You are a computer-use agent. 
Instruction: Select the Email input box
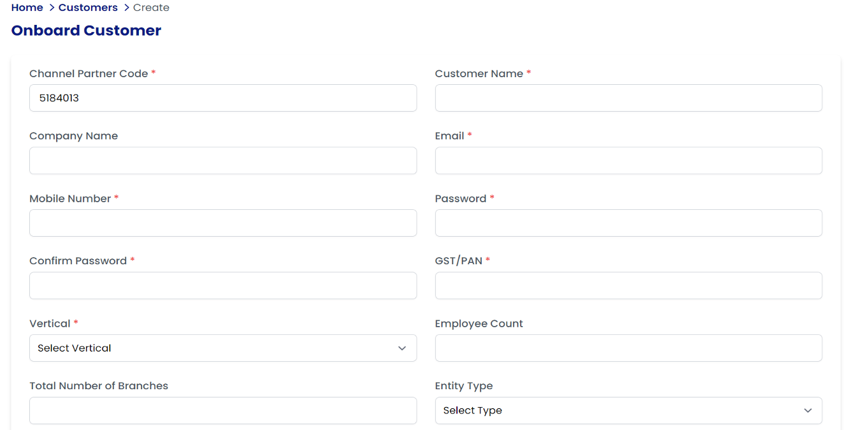628,161
